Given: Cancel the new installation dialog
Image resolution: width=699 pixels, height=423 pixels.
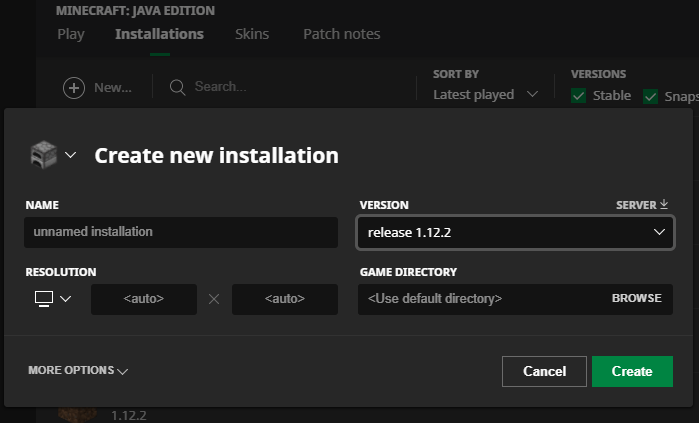Looking at the screenshot, I should click(544, 371).
